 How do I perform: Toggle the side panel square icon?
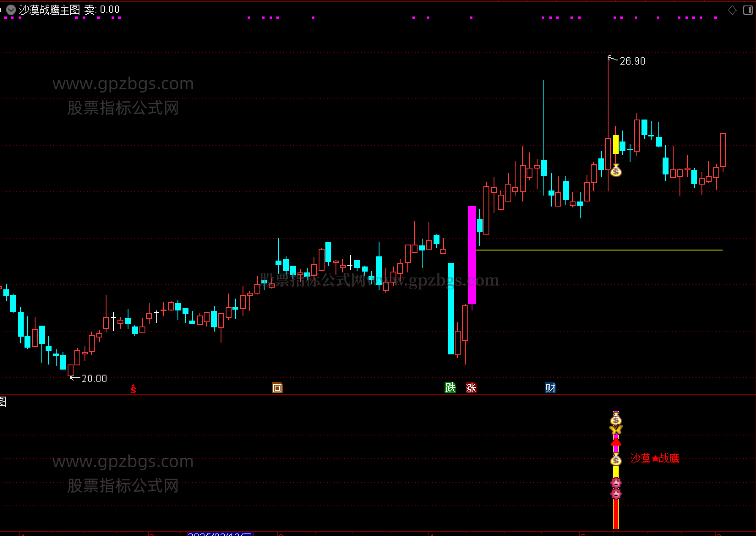point(748,10)
